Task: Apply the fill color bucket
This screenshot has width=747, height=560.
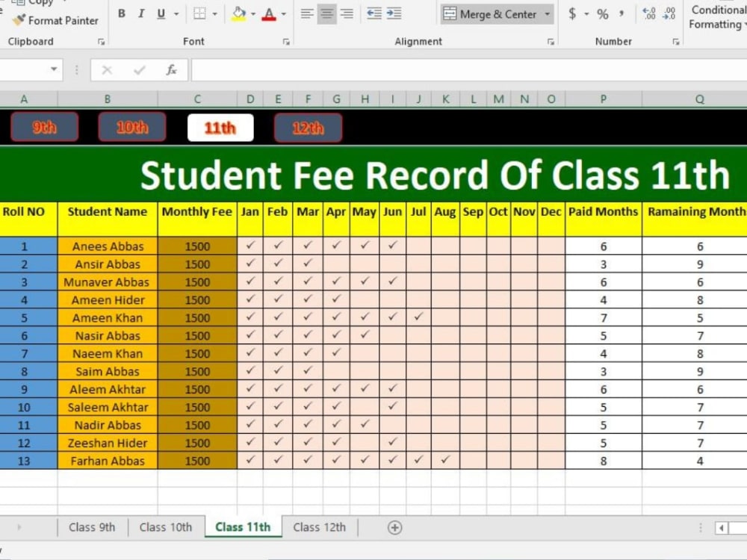Action: pos(239,13)
